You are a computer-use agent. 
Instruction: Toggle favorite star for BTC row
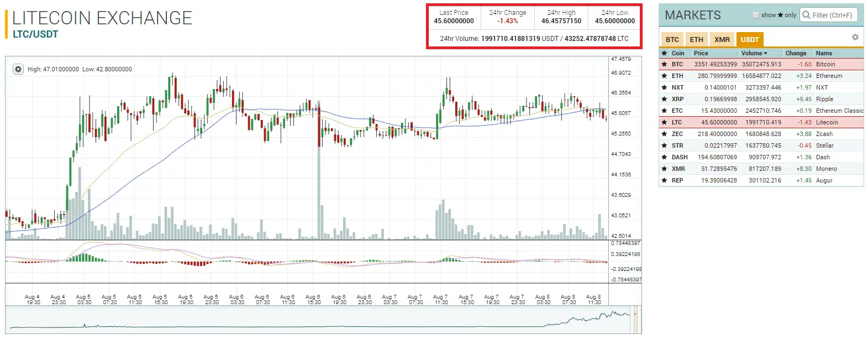click(664, 64)
